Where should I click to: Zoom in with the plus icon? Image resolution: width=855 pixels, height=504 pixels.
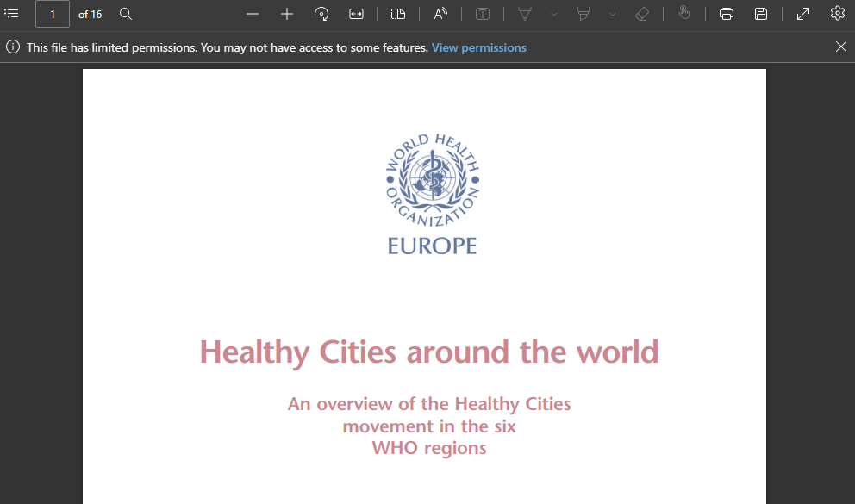pyautogui.click(x=287, y=14)
